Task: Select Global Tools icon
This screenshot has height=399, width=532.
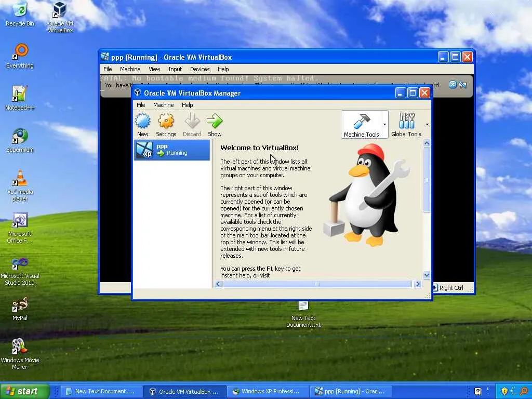Action: point(406,125)
